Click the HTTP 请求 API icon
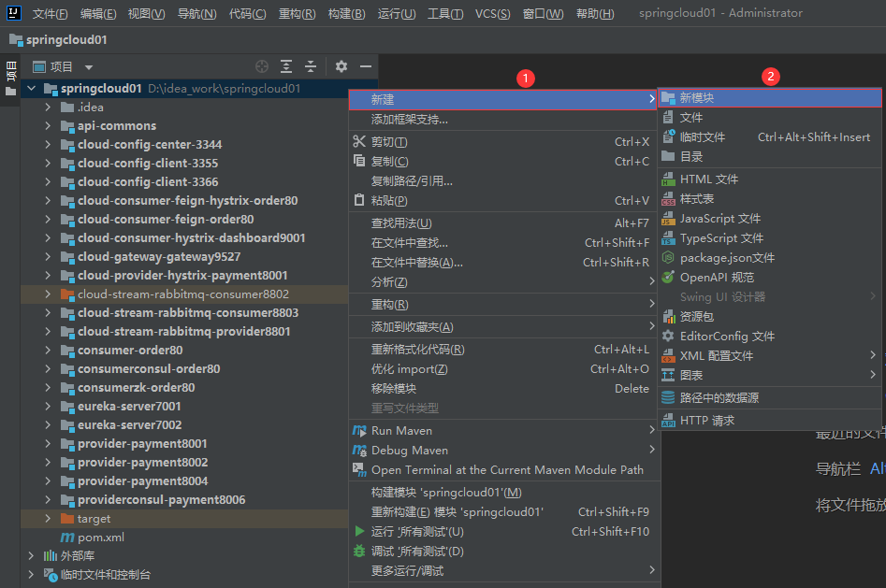The width and height of the screenshot is (886, 588). (668, 421)
